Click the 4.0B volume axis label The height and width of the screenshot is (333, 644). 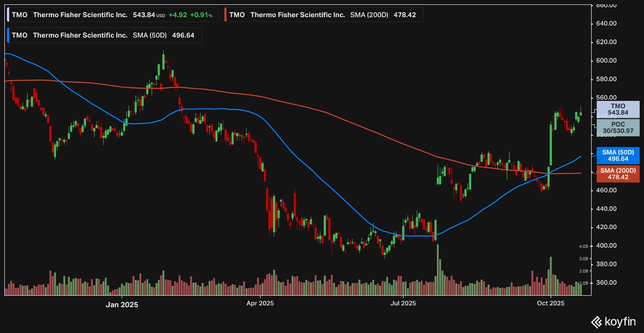point(584,246)
